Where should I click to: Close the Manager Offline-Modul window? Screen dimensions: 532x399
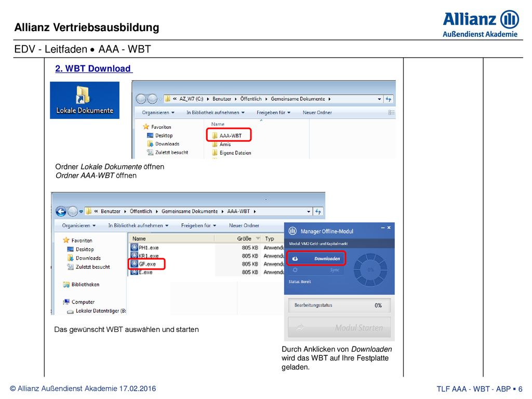tap(389, 228)
